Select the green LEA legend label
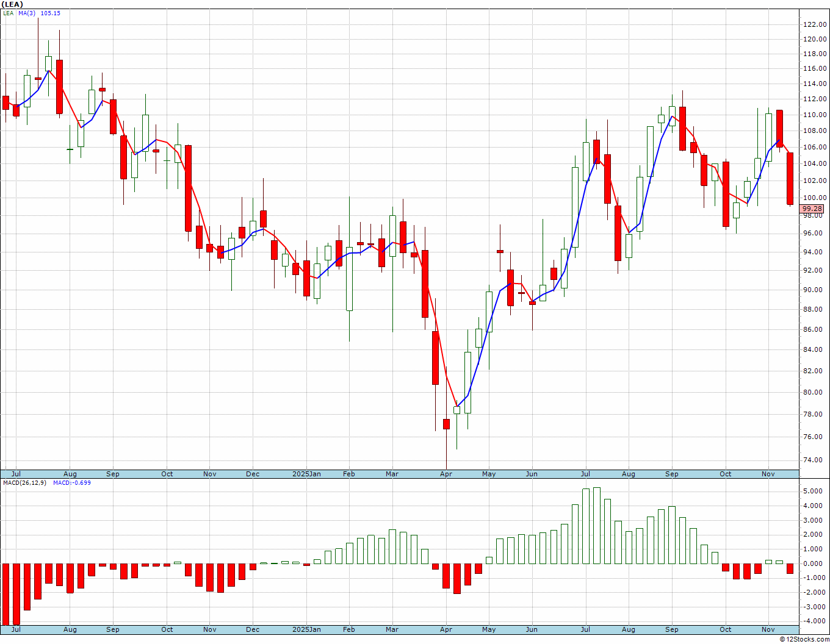The width and height of the screenshot is (830, 644). click(x=8, y=13)
